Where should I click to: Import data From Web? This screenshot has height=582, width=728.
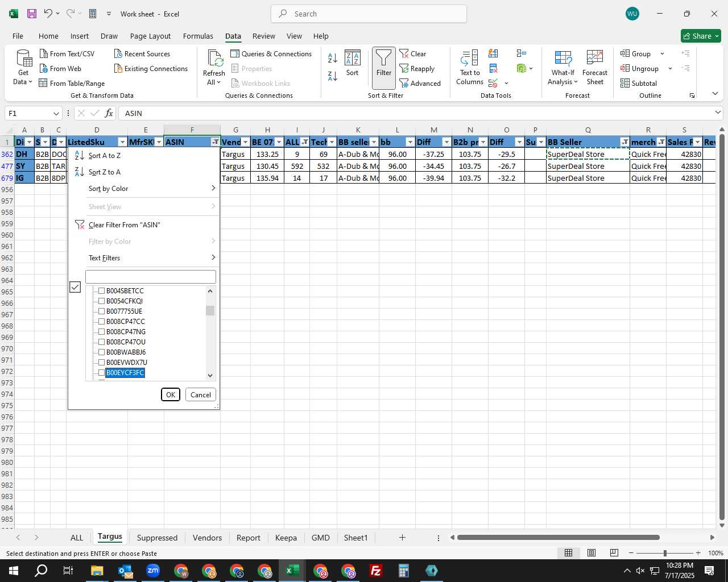pos(60,68)
